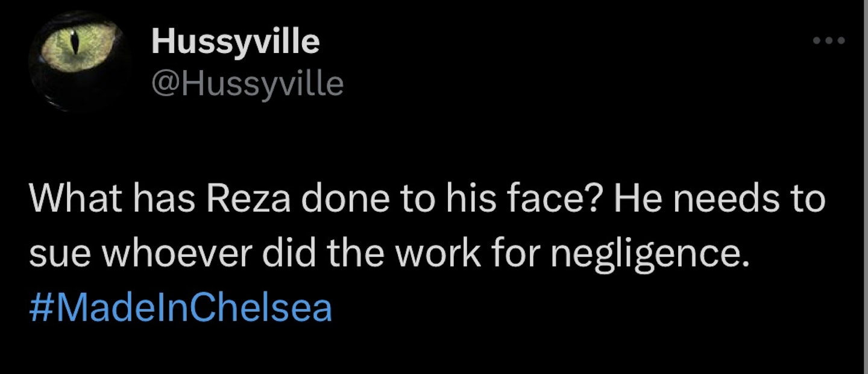This screenshot has width=868, height=374.
Task: Click the word "Reza" in the tweet
Action: tap(249, 200)
